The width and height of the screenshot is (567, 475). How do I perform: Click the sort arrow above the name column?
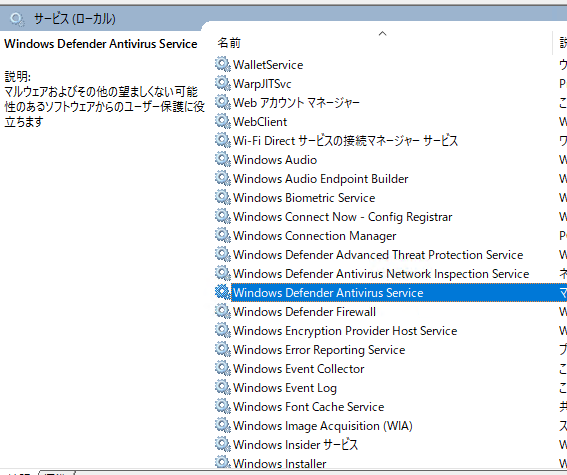[382, 34]
